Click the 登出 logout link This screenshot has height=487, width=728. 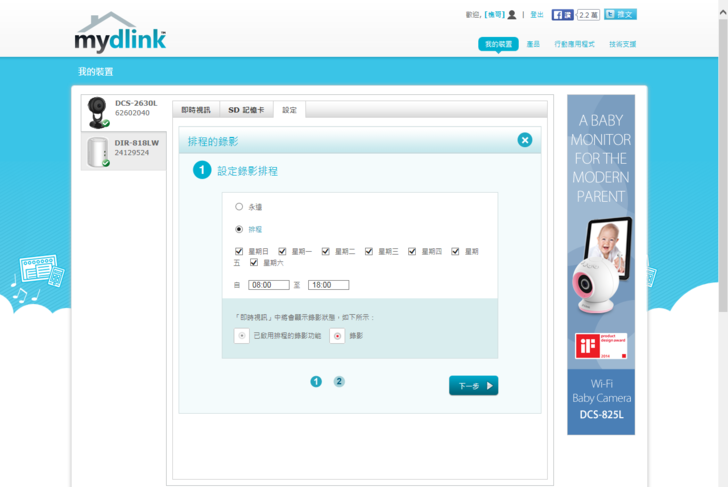(537, 15)
